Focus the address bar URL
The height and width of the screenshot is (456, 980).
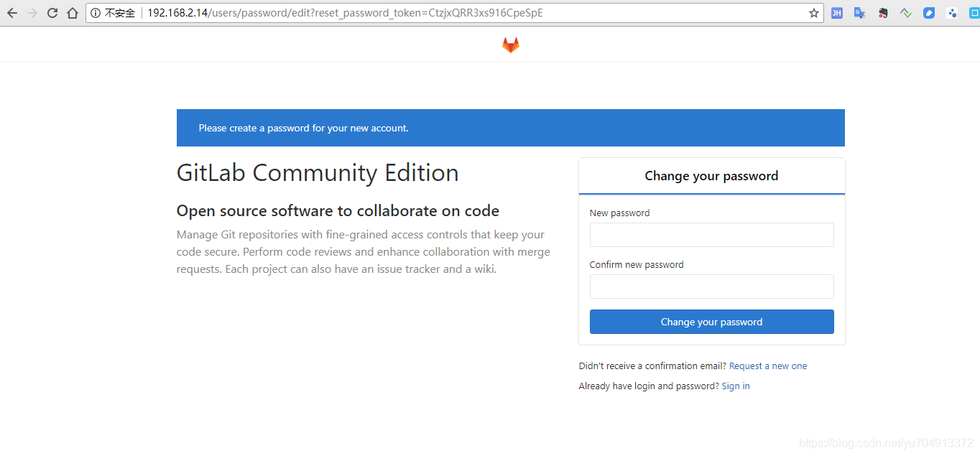pos(345,13)
